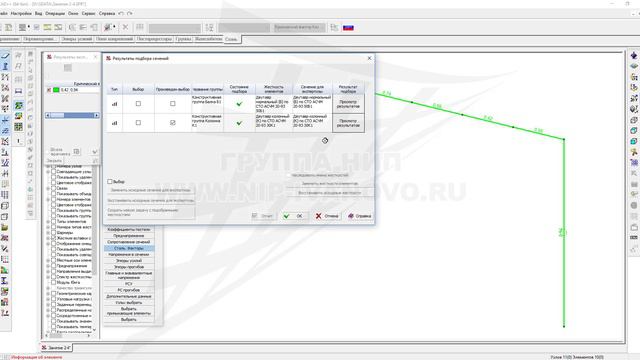Click the dark blue 3D view icon topping right toolbar
This screenshot has width=640, height=360.
pos(634,55)
